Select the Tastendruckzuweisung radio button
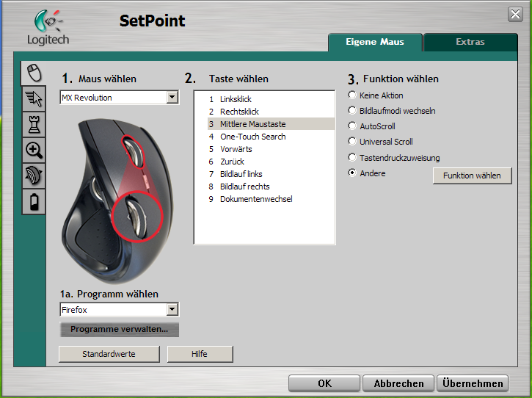This screenshot has height=398, width=532. pos(352,158)
